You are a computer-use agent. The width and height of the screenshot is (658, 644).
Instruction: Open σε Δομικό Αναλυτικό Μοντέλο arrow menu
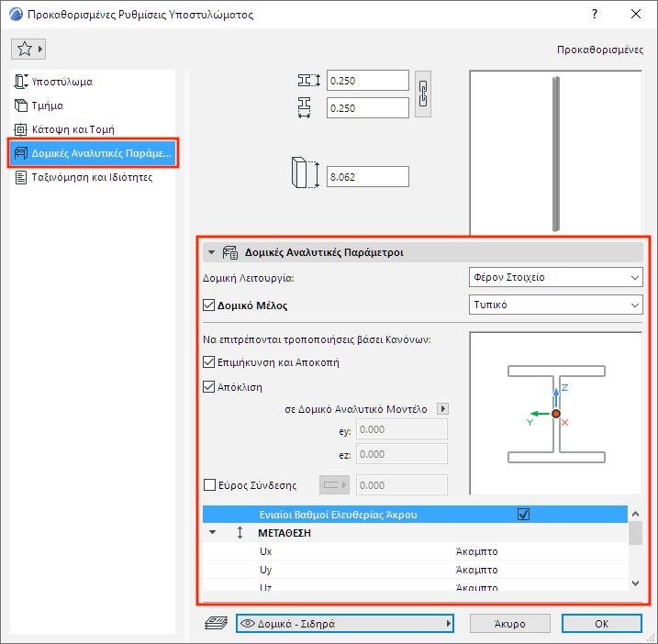click(x=442, y=408)
